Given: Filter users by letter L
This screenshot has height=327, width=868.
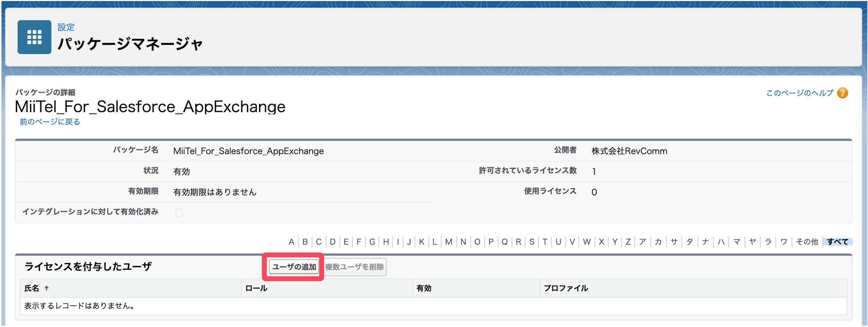Looking at the screenshot, I should tap(435, 242).
